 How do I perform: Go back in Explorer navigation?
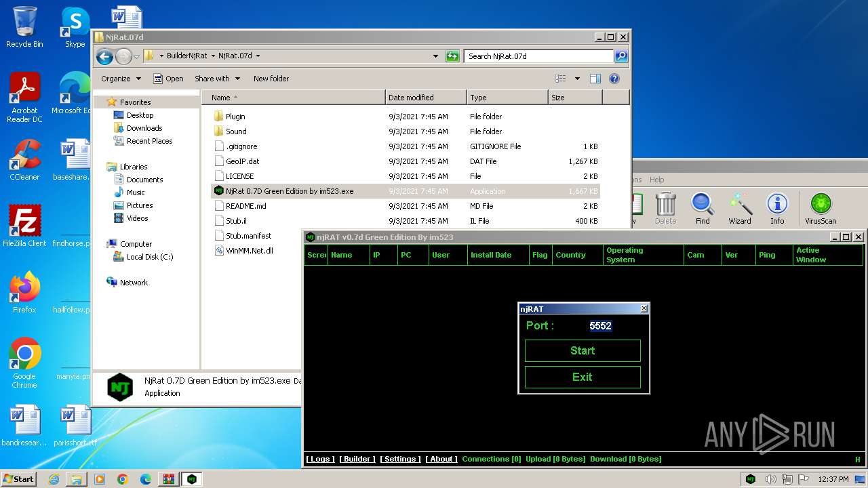click(104, 56)
